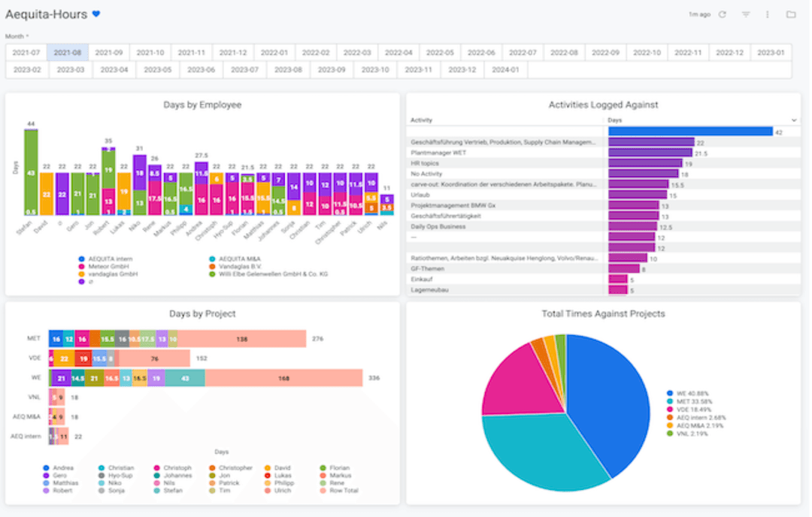Toggle the vandaglas GmbH legend series
This screenshot has width=812, height=517.
pos(108,274)
